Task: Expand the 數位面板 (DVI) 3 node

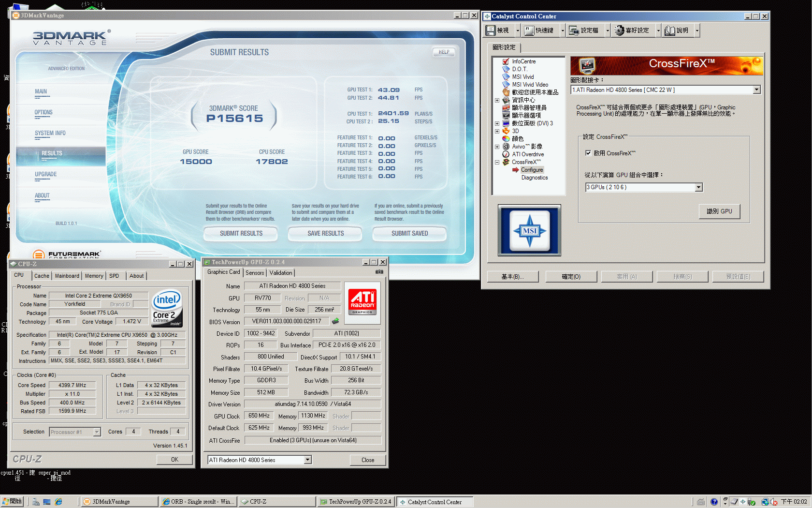Action: [x=497, y=123]
